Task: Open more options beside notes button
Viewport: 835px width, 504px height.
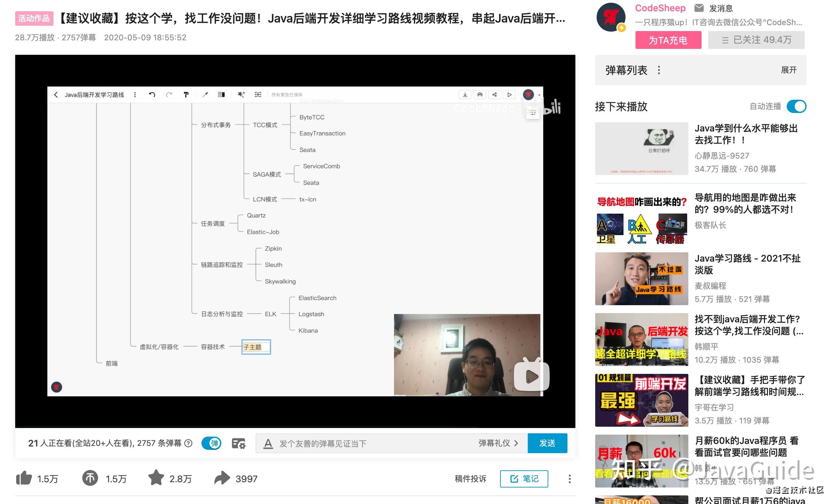Action: (570, 479)
